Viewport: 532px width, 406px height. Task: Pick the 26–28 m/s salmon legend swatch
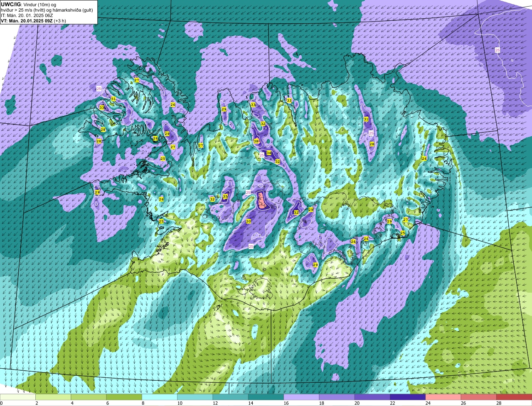[x=479, y=397]
